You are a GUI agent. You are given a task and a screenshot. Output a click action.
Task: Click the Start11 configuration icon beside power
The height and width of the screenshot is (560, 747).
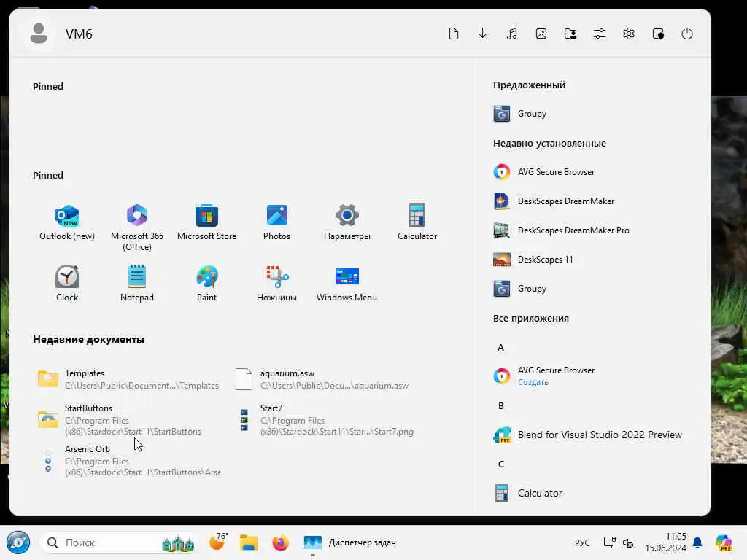click(658, 34)
